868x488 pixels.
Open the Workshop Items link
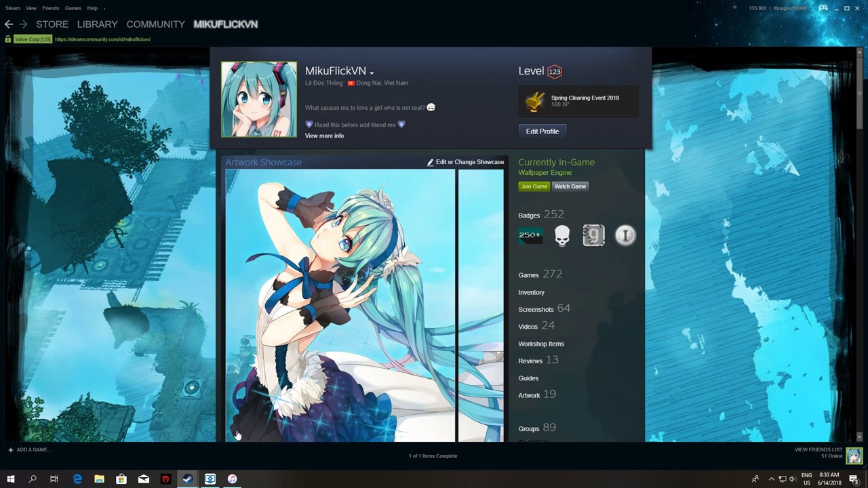click(541, 344)
